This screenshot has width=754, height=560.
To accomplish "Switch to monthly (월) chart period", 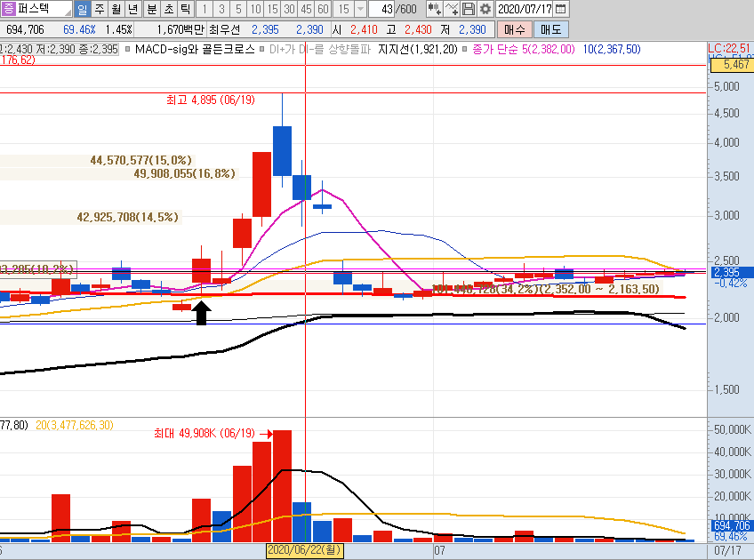I will [x=116, y=9].
